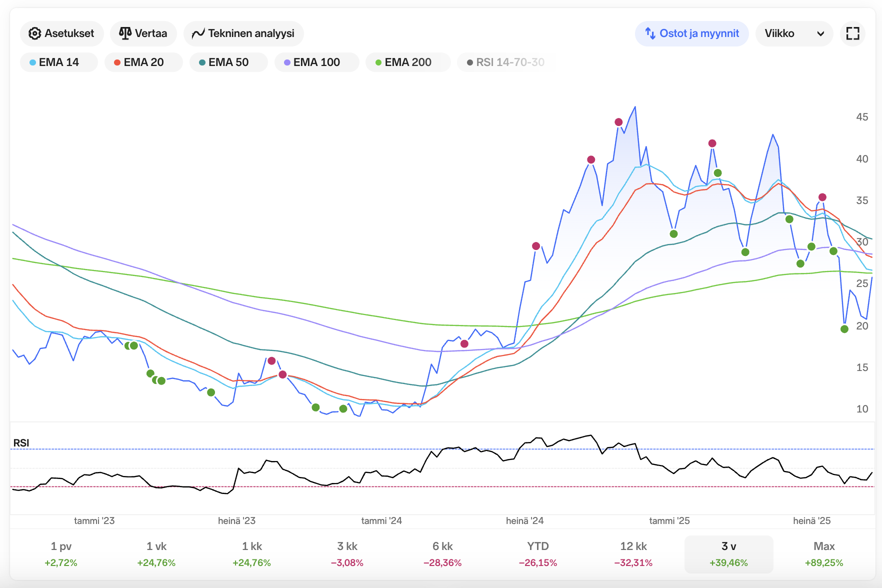Select the Max time range

point(823,554)
